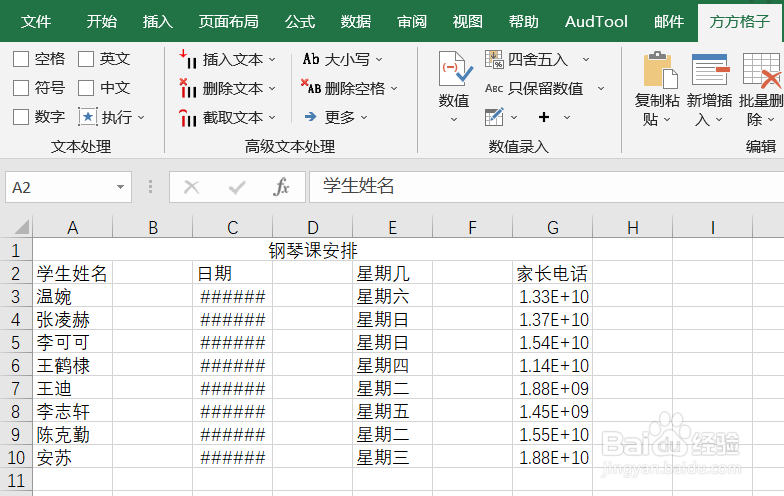Open the Name Box dropdown arrow
This screenshot has width=784, height=496.
point(120,187)
